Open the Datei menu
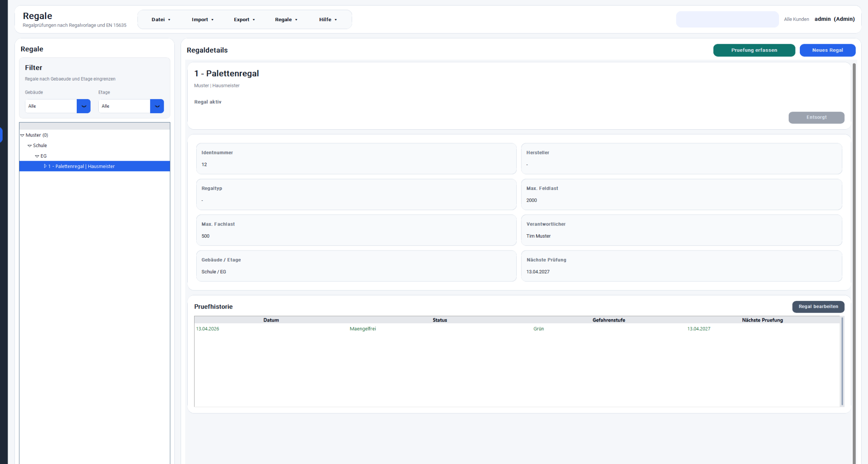 161,19
